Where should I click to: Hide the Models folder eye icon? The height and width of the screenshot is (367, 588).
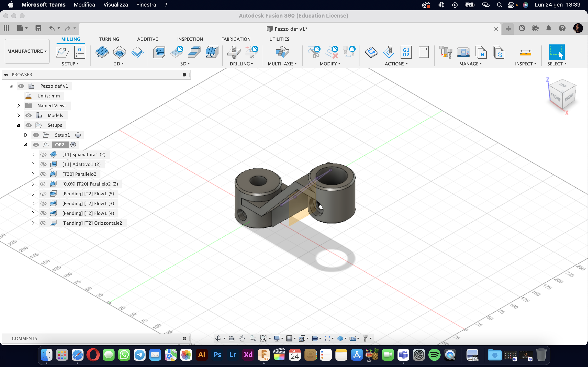point(29,115)
